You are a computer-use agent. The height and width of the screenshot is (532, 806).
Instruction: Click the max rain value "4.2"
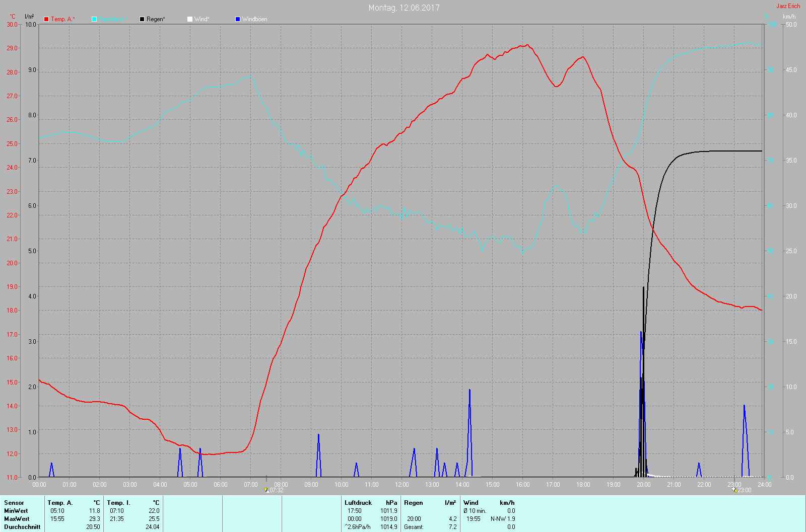click(453, 519)
